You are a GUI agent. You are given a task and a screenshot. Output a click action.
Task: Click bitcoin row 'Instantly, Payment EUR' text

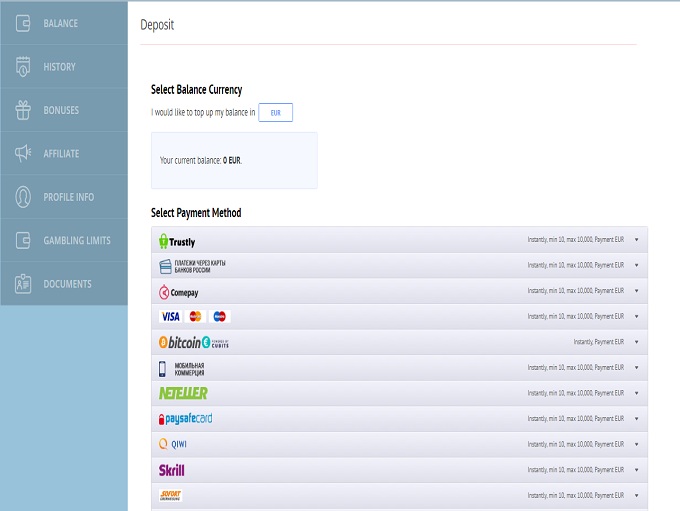click(x=599, y=342)
